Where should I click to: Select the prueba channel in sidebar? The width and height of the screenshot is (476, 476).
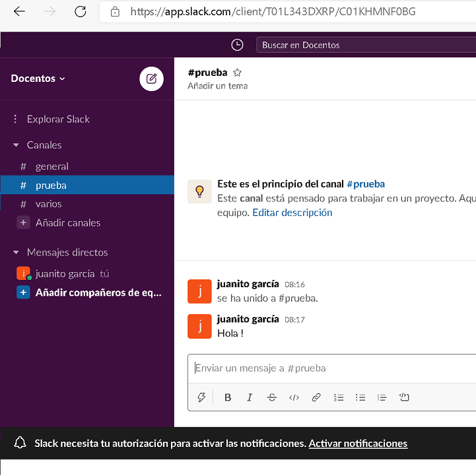(87, 185)
